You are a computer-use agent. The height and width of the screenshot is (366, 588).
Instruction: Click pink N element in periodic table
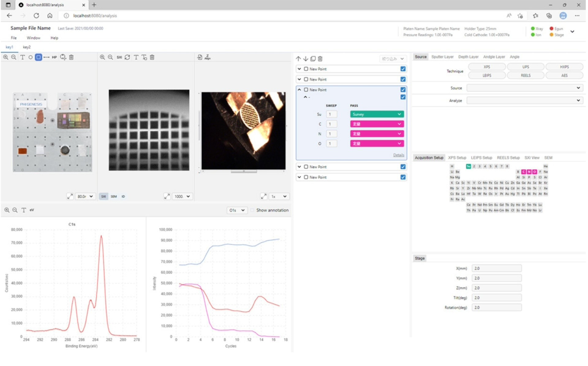529,172
